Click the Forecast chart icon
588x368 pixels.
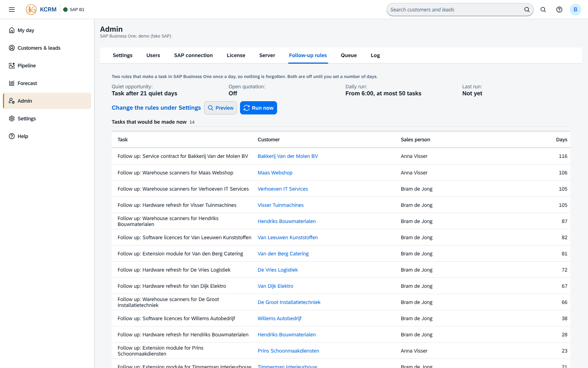tap(12, 83)
